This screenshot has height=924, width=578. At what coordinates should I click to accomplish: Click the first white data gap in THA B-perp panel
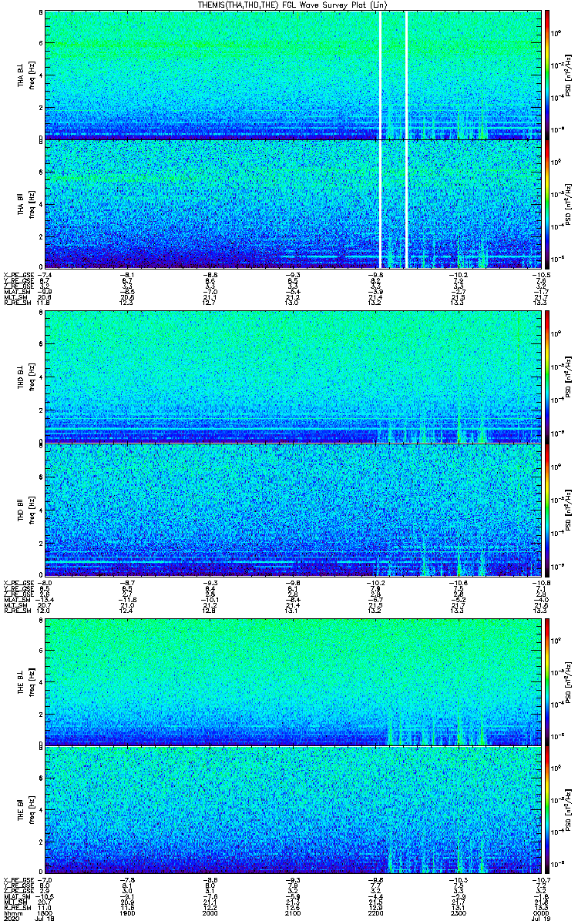(381, 75)
